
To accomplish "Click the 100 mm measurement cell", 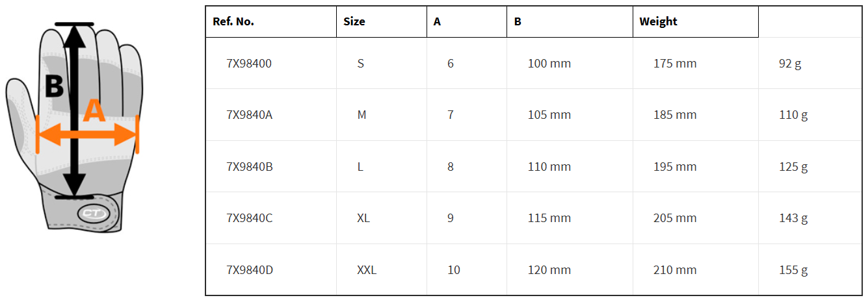I will 549,64.
